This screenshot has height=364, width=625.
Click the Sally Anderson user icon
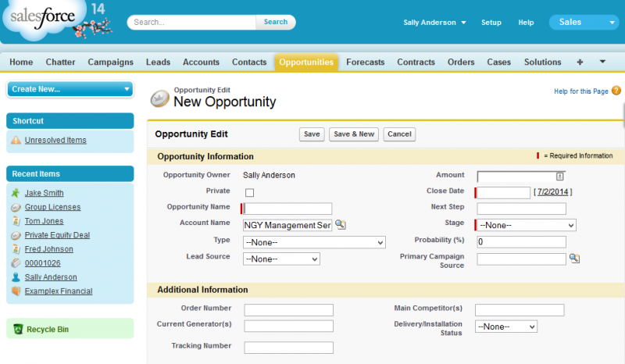pyautogui.click(x=16, y=277)
